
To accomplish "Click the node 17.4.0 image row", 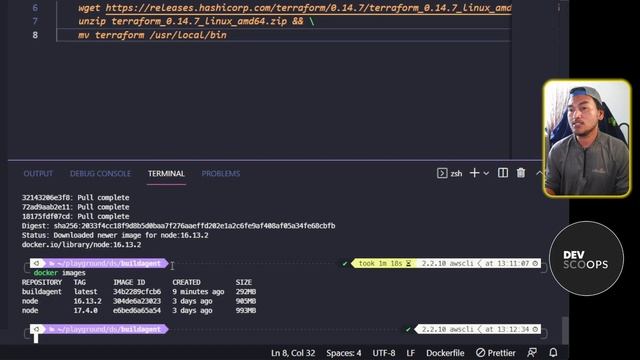I will tap(139, 311).
